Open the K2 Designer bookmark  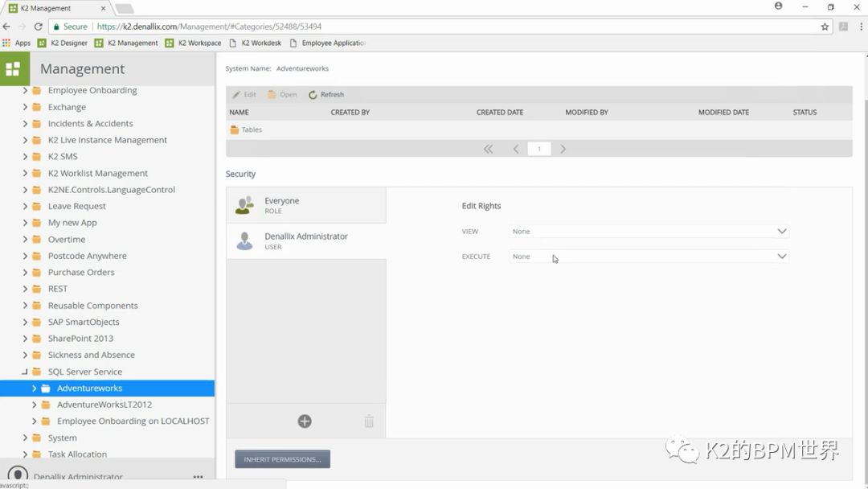63,43
